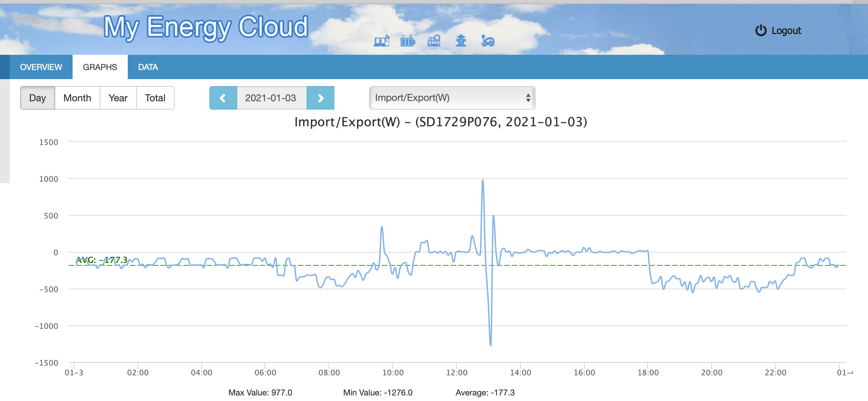Switch to the DATA tab
The image size is (868, 401).
click(x=147, y=67)
